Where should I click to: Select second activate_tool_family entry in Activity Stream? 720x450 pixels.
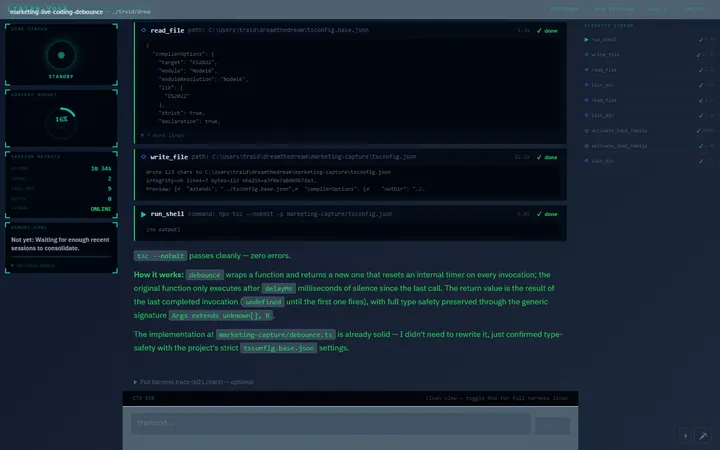651,146
